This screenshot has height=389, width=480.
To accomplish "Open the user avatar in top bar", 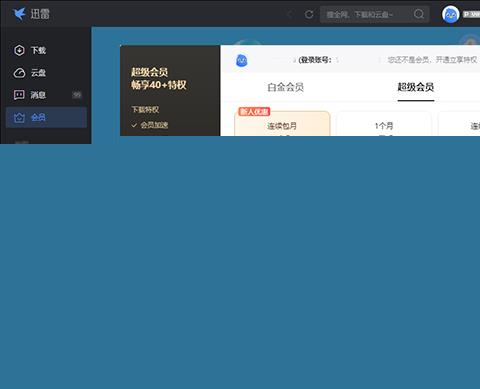I will pos(450,14).
